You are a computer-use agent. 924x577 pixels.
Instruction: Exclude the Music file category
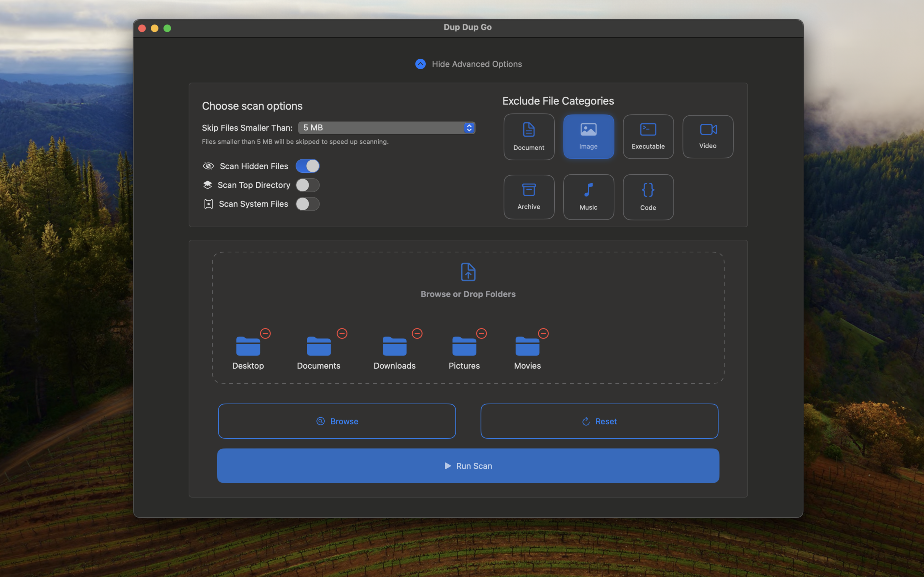[588, 197]
